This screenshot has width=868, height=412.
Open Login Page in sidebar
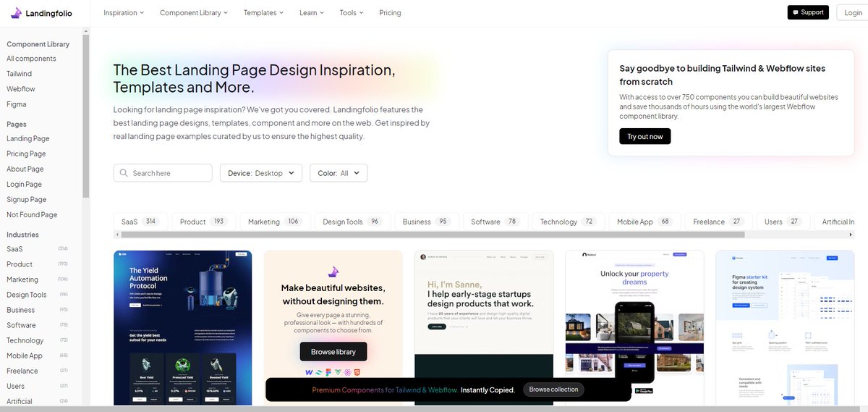(25, 184)
